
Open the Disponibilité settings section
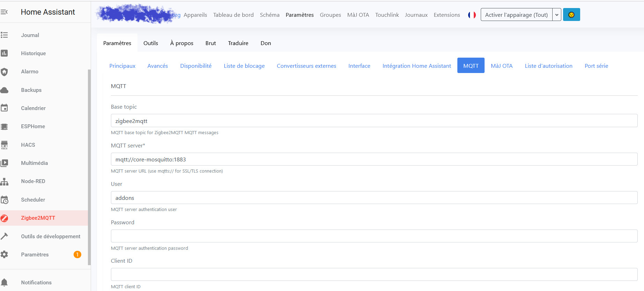[x=196, y=66]
